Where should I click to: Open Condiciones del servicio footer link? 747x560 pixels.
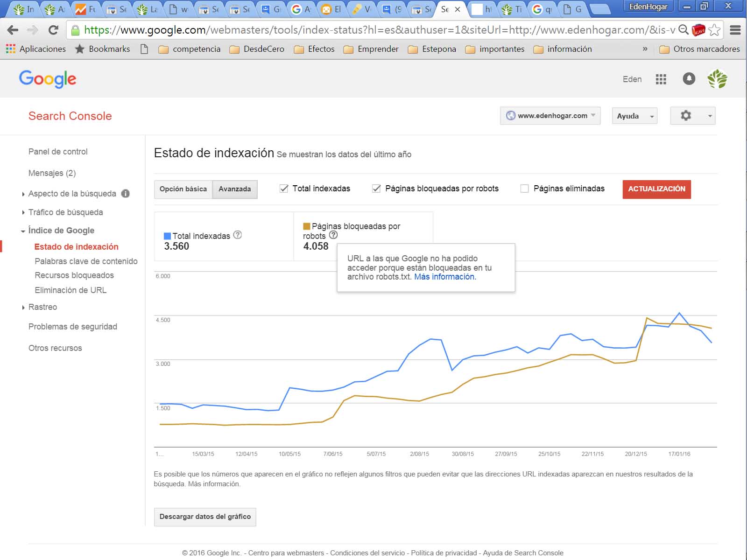(x=367, y=553)
